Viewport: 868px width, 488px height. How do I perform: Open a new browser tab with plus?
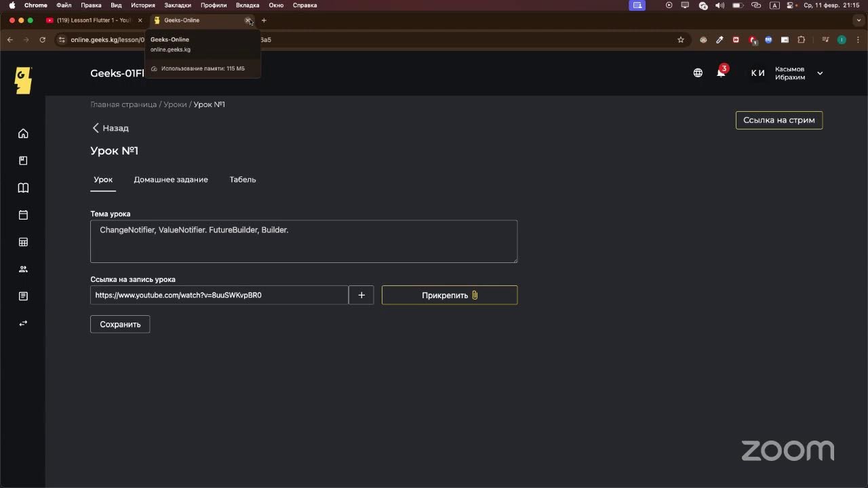[x=264, y=20]
